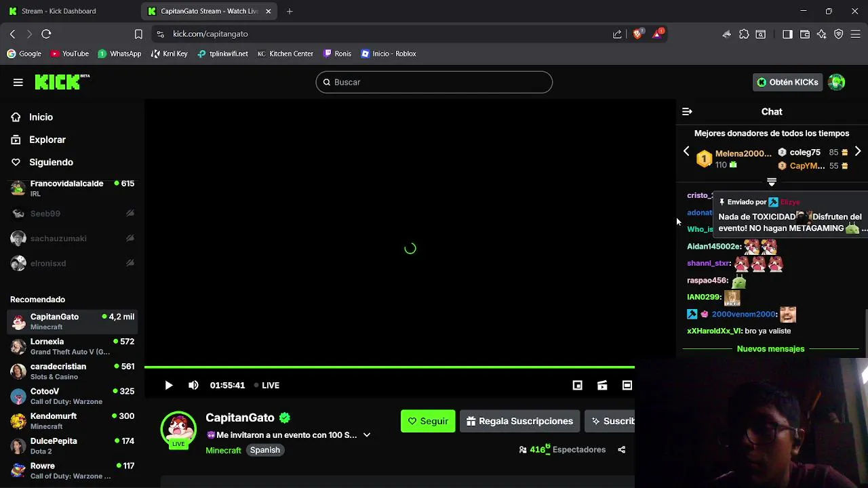Click Regala Suscripciones button
Viewport: 868px width, 488px height.
tap(519, 421)
